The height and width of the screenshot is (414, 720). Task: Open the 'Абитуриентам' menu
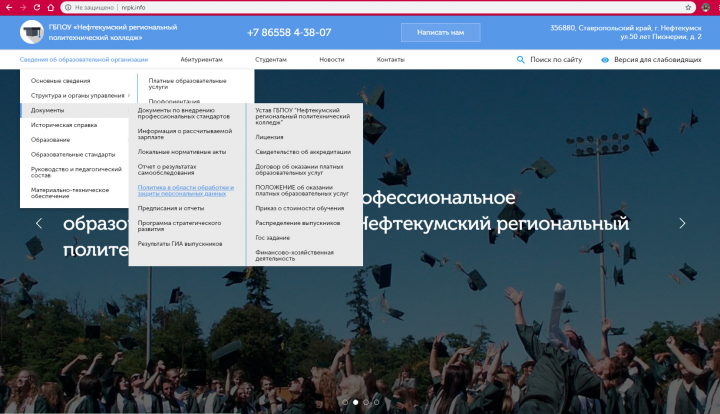[x=201, y=60]
